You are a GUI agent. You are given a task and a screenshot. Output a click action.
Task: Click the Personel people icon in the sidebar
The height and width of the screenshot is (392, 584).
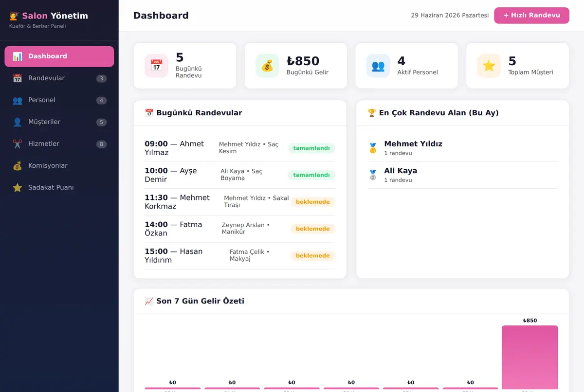pyautogui.click(x=18, y=100)
